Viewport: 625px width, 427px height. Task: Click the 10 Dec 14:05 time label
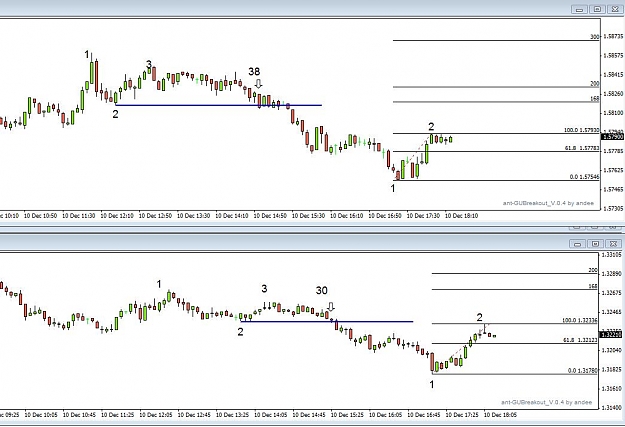(271, 415)
